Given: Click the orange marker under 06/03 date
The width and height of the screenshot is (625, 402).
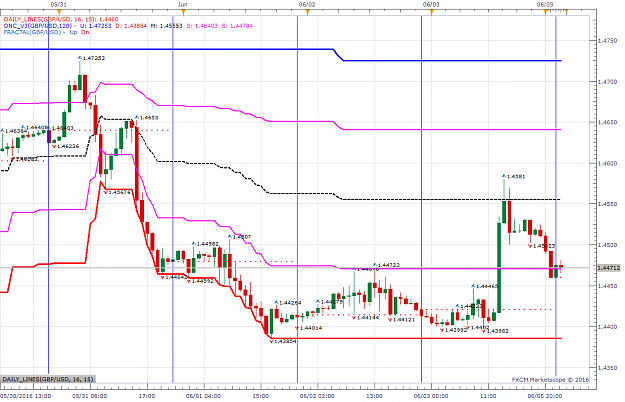Looking at the screenshot, I should click(431, 12).
